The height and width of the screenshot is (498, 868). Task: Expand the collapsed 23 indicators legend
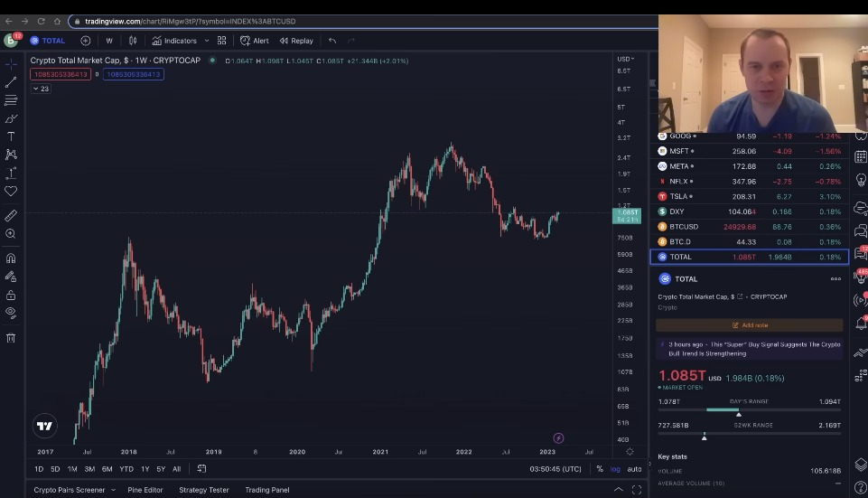pyautogui.click(x=41, y=89)
